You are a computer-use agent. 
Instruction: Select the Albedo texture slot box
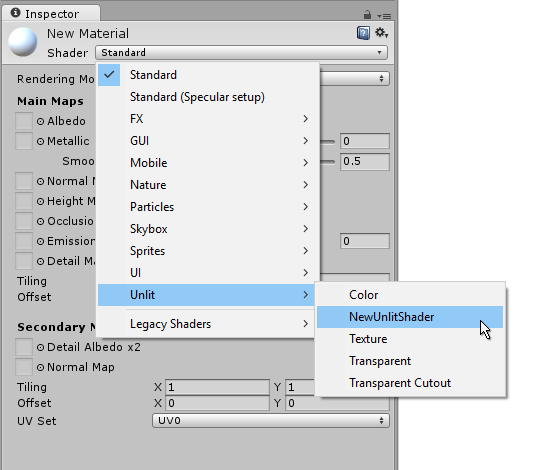coord(24,121)
